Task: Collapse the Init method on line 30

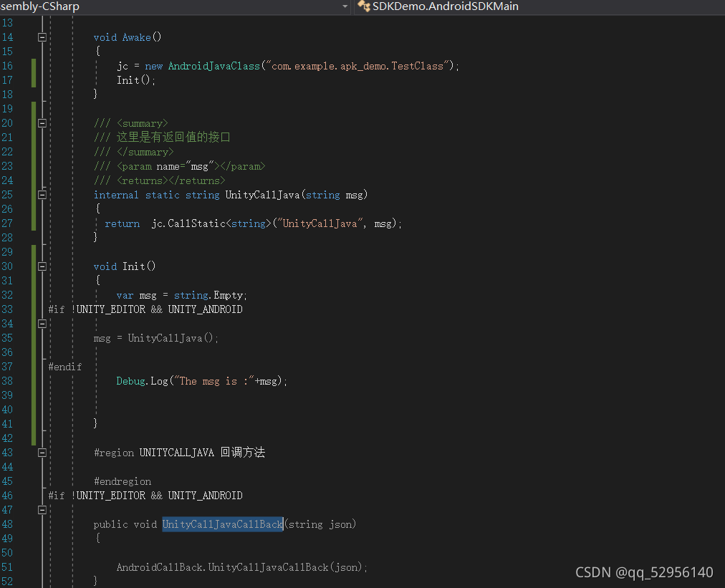Action: coord(42,266)
